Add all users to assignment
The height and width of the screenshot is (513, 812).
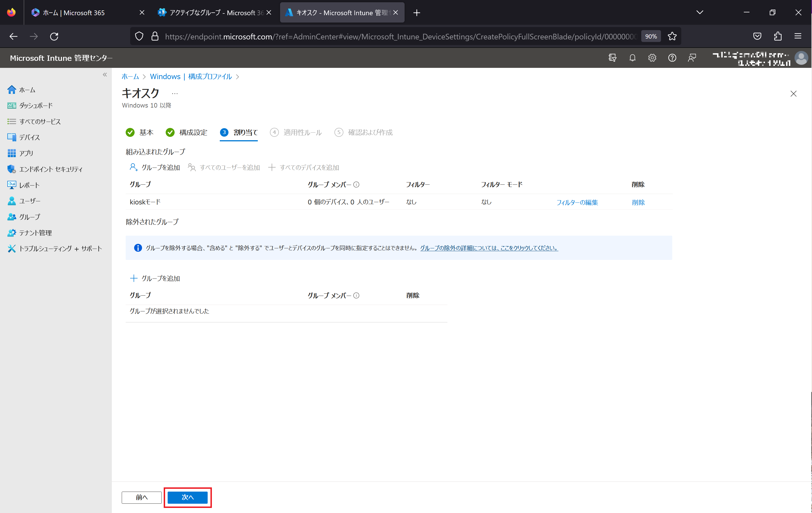click(224, 168)
